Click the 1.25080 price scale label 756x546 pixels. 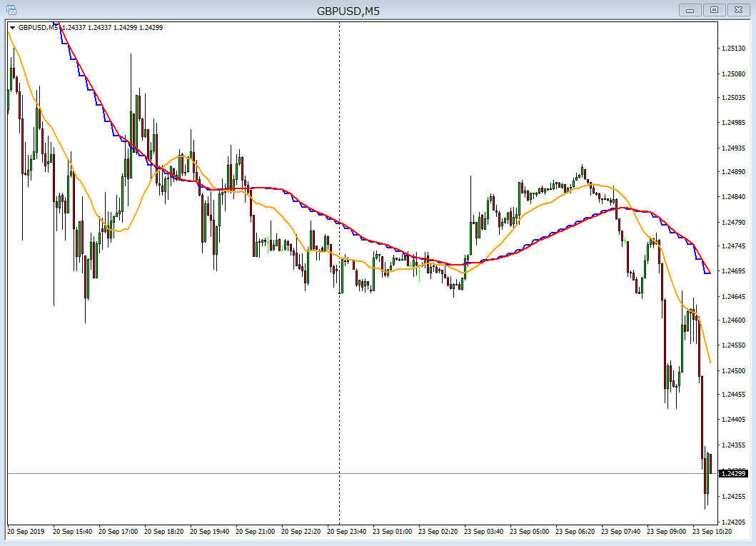click(x=733, y=74)
